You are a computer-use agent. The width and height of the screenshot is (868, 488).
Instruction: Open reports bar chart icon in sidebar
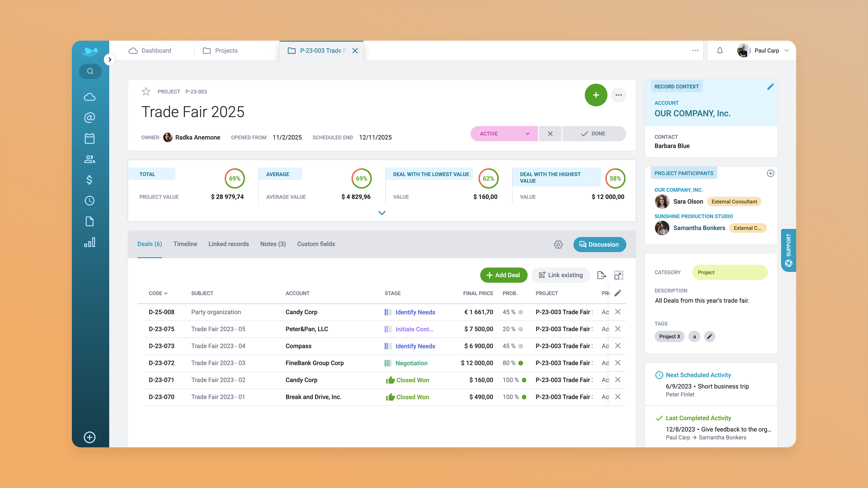tap(90, 242)
